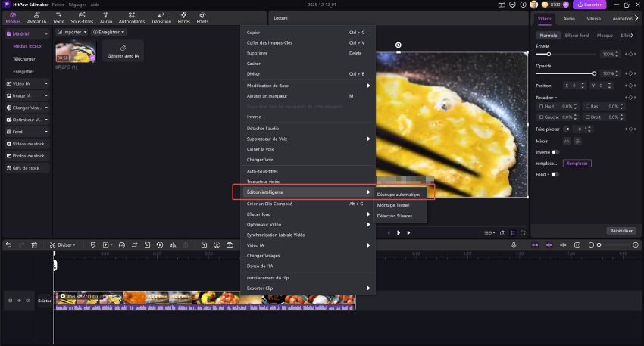This screenshot has width=644, height=346.
Task: Click the next frame button in preview
Action: pos(408,232)
